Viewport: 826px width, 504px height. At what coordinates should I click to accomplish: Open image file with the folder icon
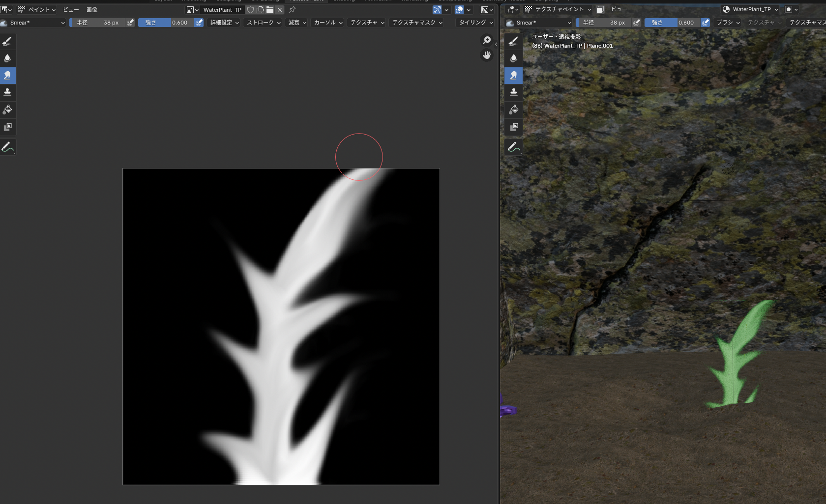[270, 10]
